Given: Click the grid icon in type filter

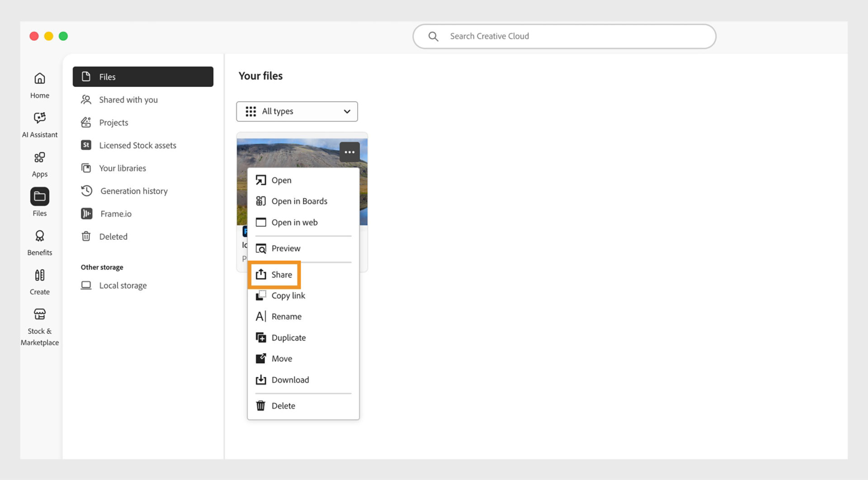Looking at the screenshot, I should 250,111.
